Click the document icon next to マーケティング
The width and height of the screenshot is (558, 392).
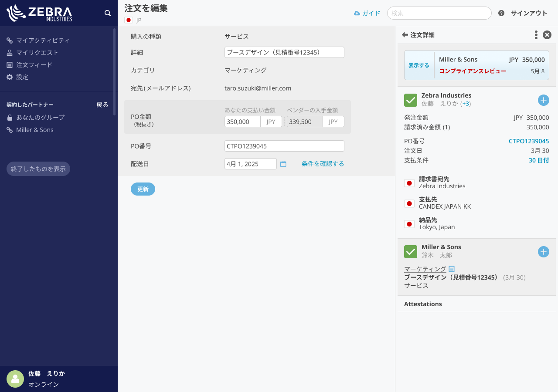pos(452,269)
